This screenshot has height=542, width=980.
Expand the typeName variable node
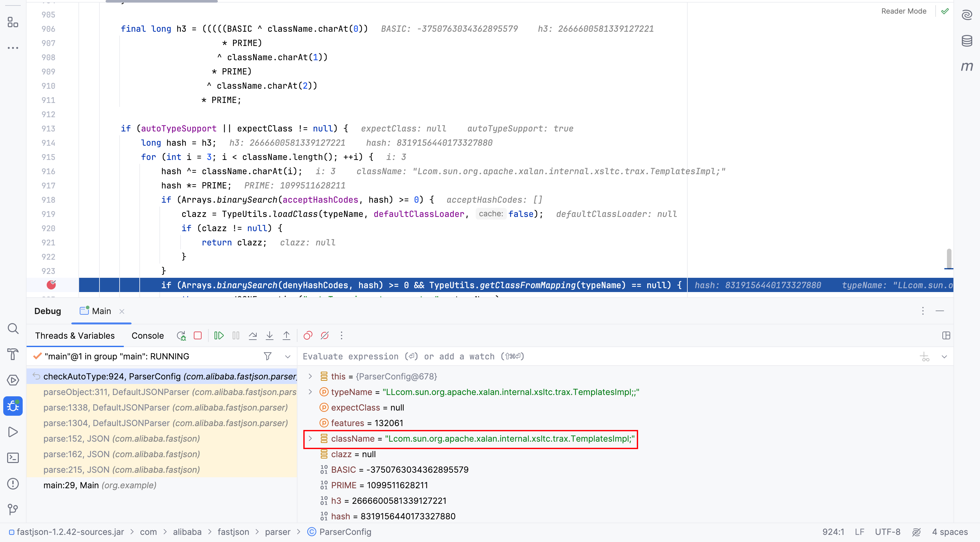(310, 392)
